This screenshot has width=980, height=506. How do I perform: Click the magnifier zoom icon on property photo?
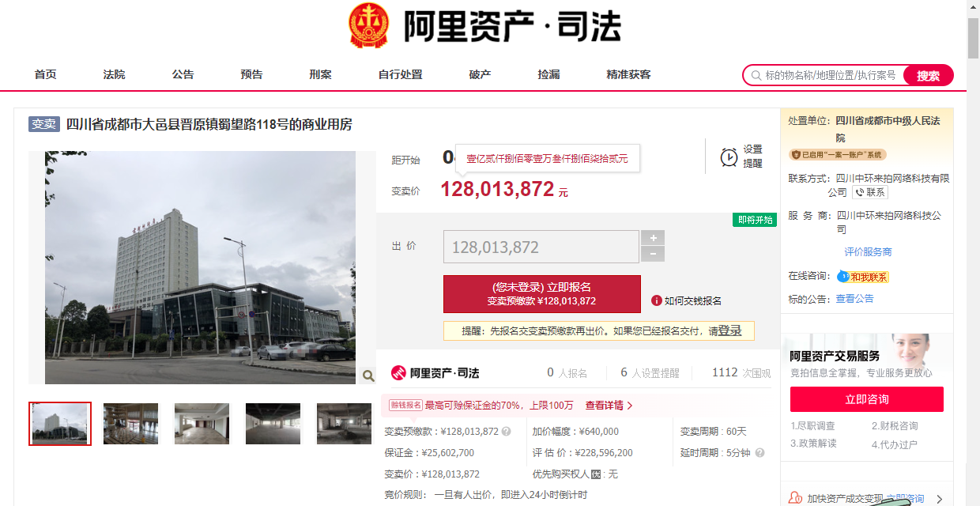pyautogui.click(x=368, y=376)
